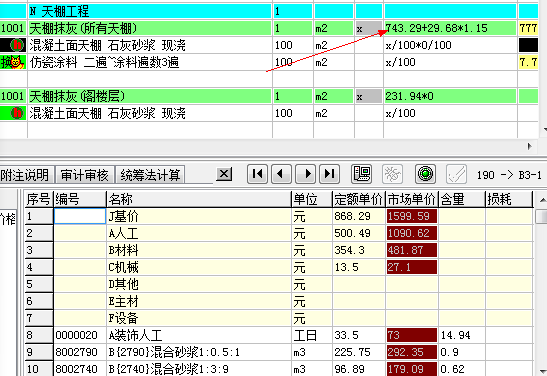
Task: Click the 单位 column header
Action: tap(312, 199)
